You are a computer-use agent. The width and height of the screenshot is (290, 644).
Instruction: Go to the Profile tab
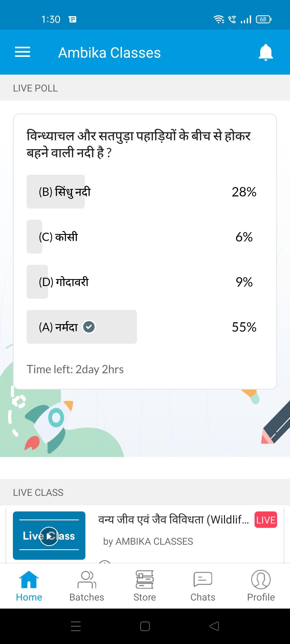pos(261,586)
